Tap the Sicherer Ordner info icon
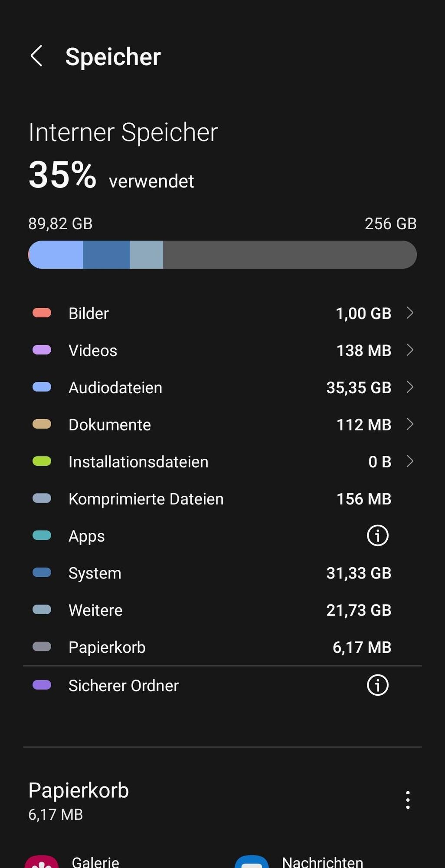445x868 pixels. pos(377,685)
